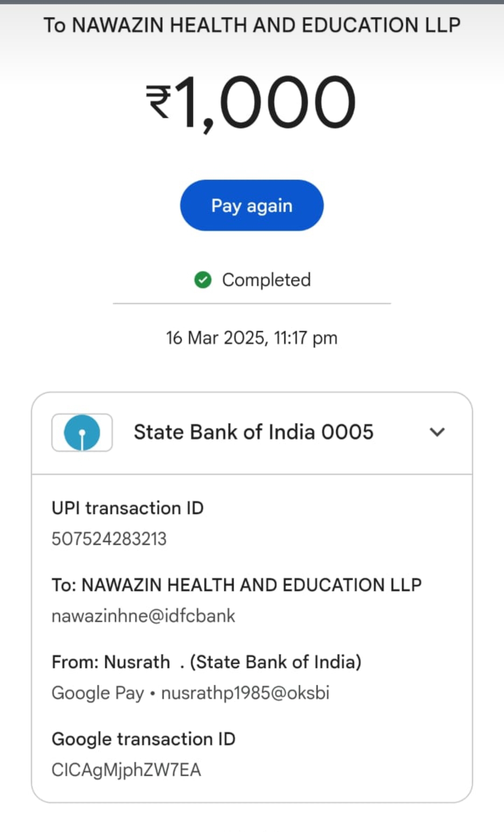Click the (State Bank of India) text in From line

(x=275, y=662)
